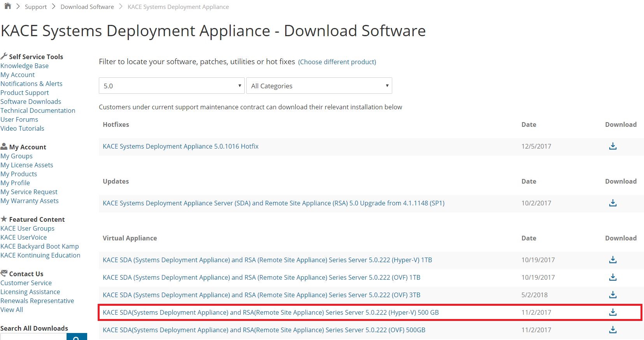
Task: Open KACE UserVoice link
Action: coord(23,237)
